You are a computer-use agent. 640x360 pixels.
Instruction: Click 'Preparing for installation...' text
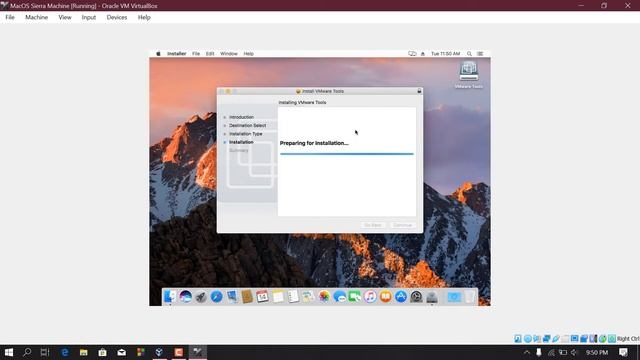pos(314,143)
